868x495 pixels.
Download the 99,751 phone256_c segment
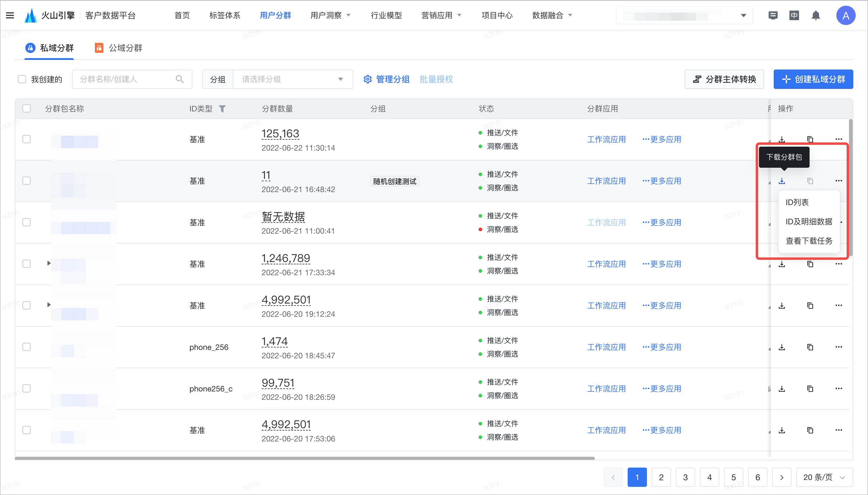[x=782, y=389]
